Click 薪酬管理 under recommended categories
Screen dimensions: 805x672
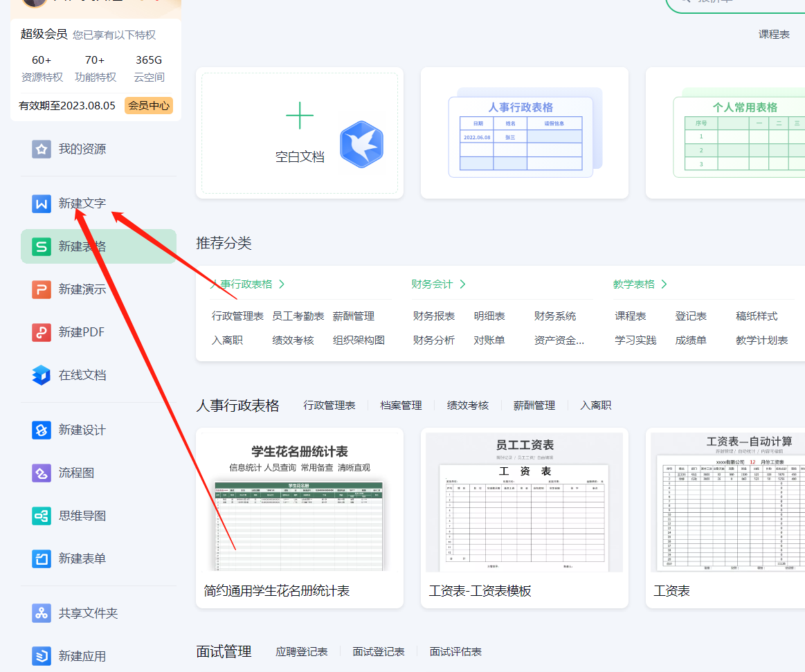pos(354,316)
